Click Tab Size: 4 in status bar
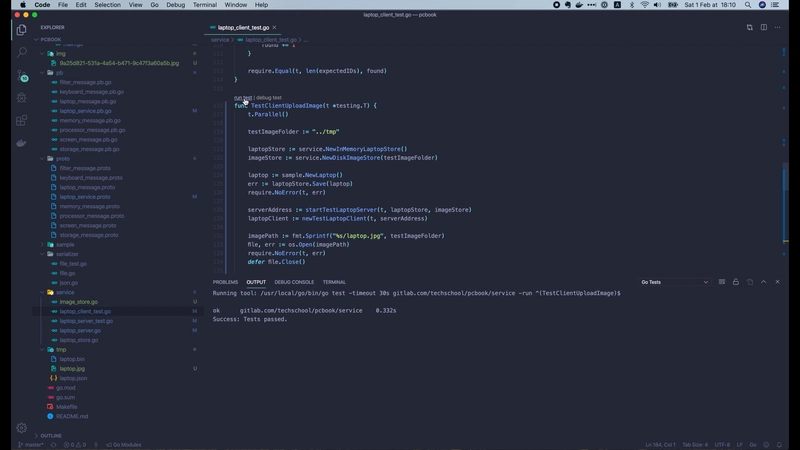Viewport: 800px width, 450px height. click(x=695, y=444)
